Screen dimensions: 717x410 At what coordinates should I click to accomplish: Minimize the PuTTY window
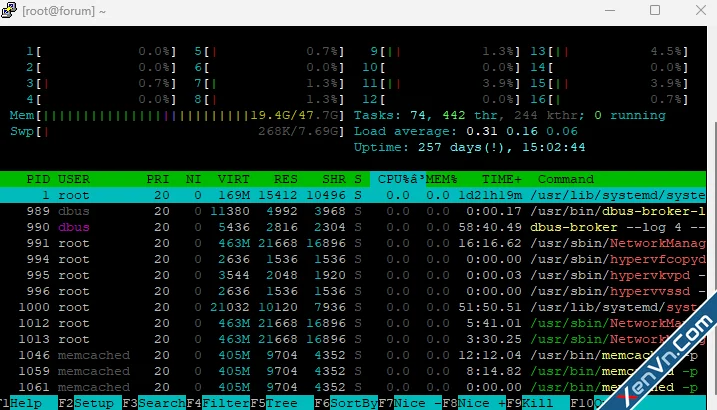610,10
